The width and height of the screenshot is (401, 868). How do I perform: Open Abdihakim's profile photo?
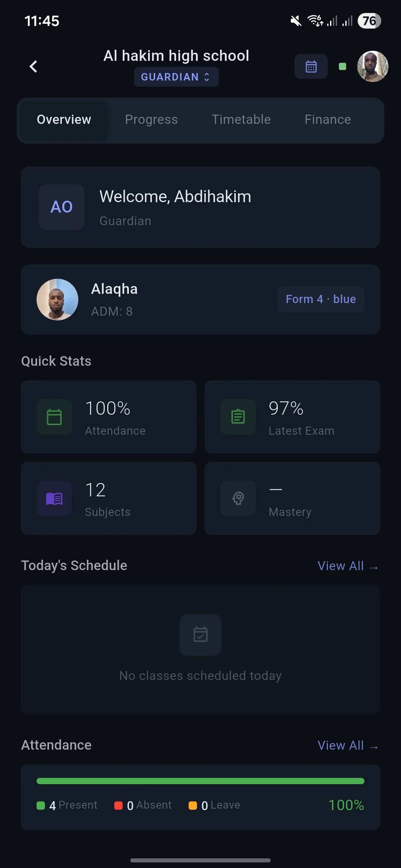(372, 66)
